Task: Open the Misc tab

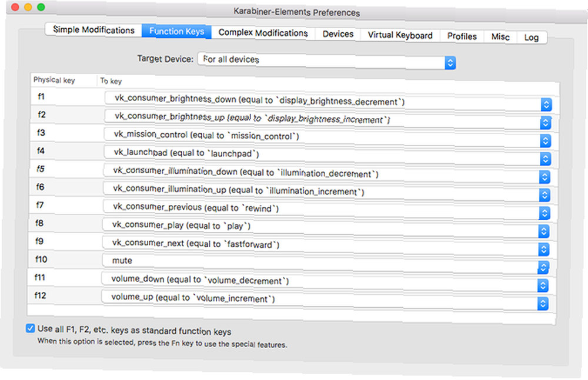Action: point(500,37)
